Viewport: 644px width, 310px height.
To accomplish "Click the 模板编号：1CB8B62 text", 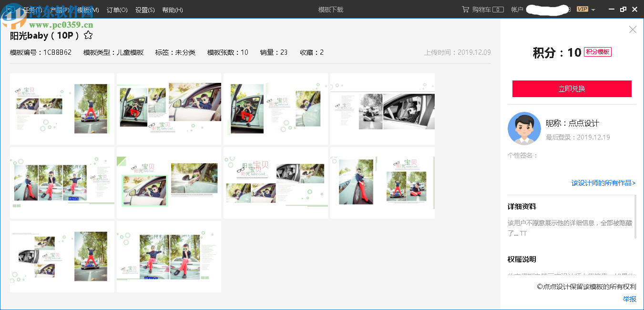I will point(41,52).
